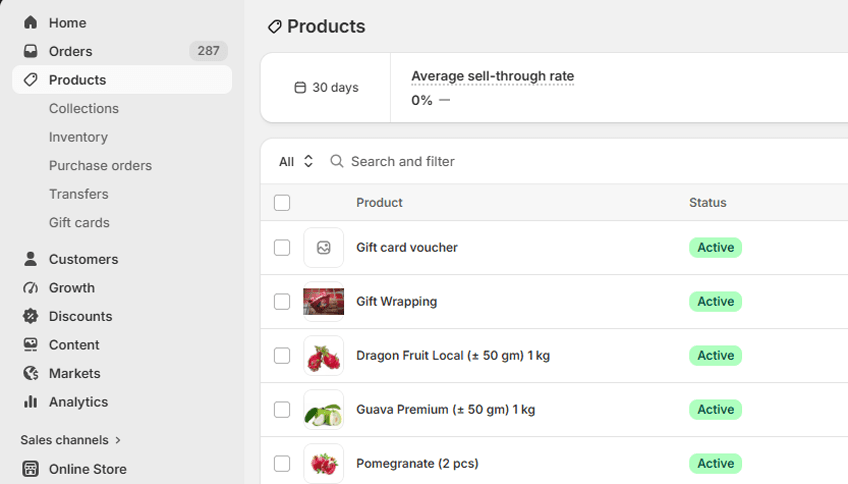Click the search magnifier icon
Viewport: 848px width, 484px height.
336,161
